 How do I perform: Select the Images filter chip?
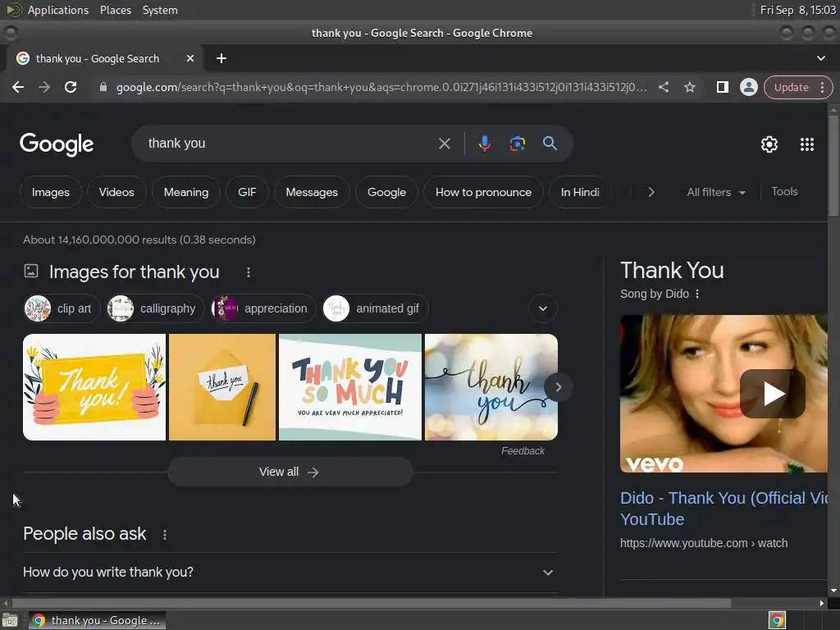(50, 192)
